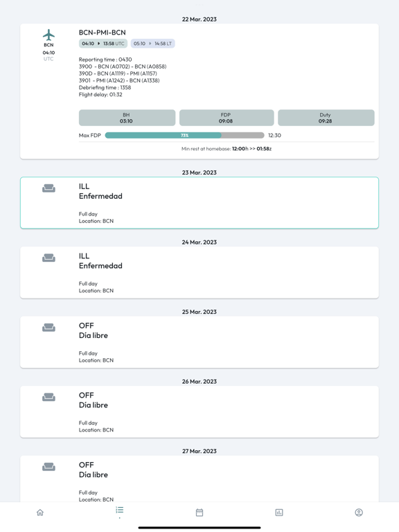
Task: Tap the BH 03:10 block hours box
Action: tap(127, 118)
